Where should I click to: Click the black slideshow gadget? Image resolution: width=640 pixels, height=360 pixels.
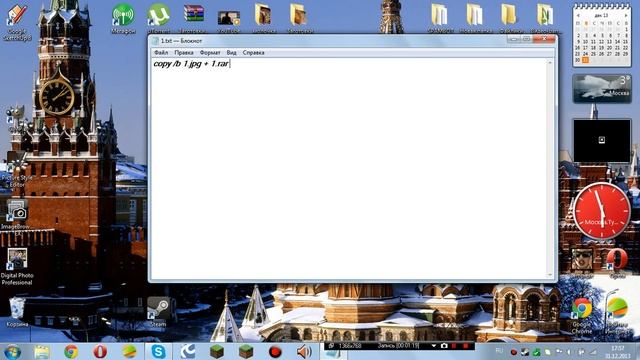point(602,140)
